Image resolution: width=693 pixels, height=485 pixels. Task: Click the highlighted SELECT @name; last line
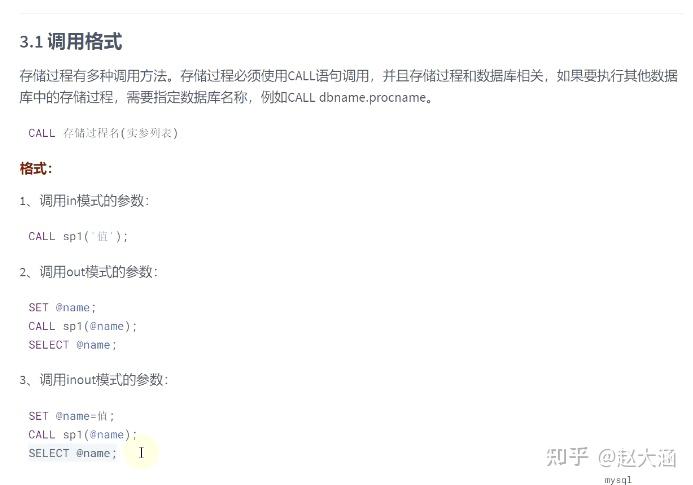coord(72,453)
